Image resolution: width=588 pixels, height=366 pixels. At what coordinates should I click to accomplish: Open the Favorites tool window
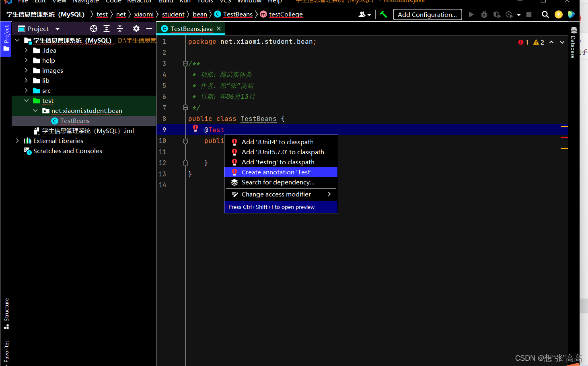(x=6, y=352)
